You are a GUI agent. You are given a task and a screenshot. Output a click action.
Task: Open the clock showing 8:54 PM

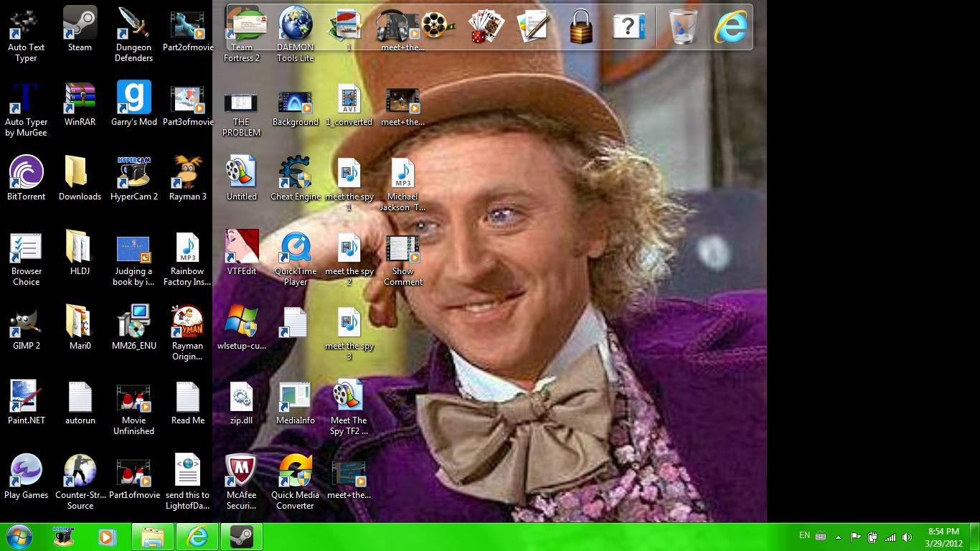[943, 537]
